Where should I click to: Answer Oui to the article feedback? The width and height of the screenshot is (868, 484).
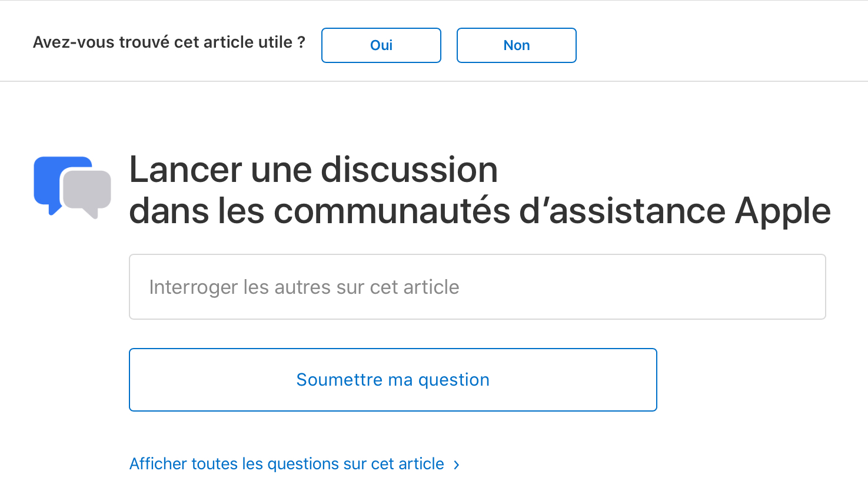(x=381, y=45)
